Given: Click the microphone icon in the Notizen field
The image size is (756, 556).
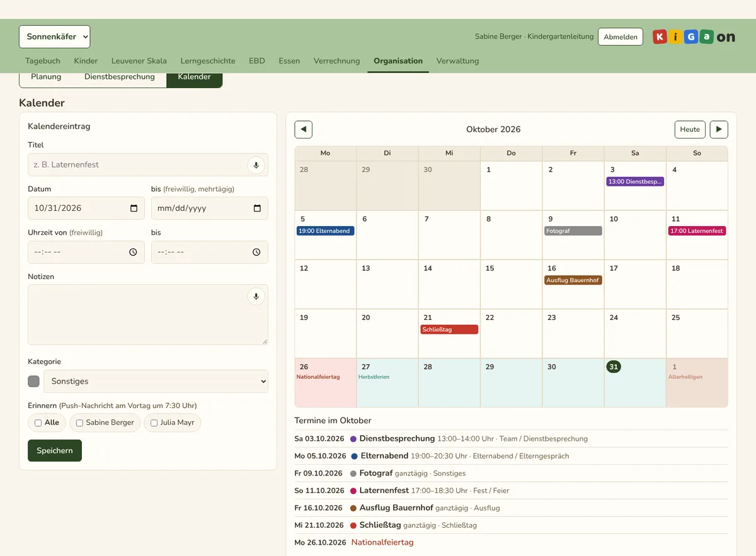Looking at the screenshot, I should pyautogui.click(x=256, y=297).
